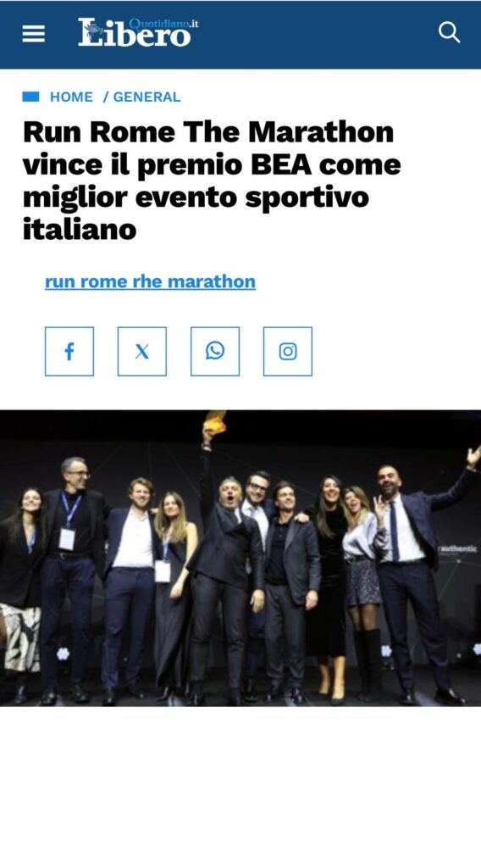This screenshot has width=481, height=868.
Task: Open the award ceremony group photo
Action: pyautogui.click(x=240, y=558)
